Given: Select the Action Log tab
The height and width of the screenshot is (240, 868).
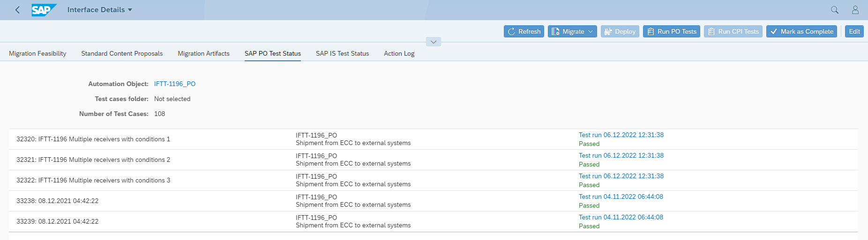Looking at the screenshot, I should pyautogui.click(x=399, y=53).
